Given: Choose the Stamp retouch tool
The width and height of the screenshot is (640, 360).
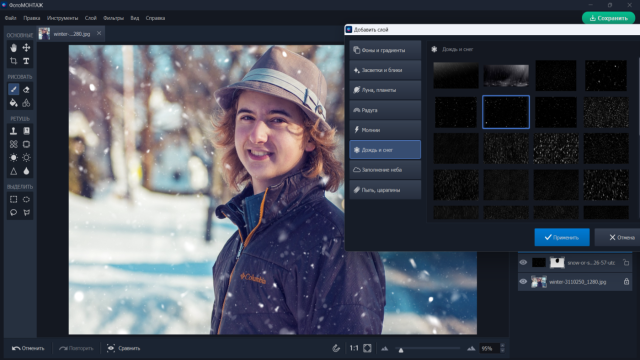Looking at the screenshot, I should [x=13, y=131].
